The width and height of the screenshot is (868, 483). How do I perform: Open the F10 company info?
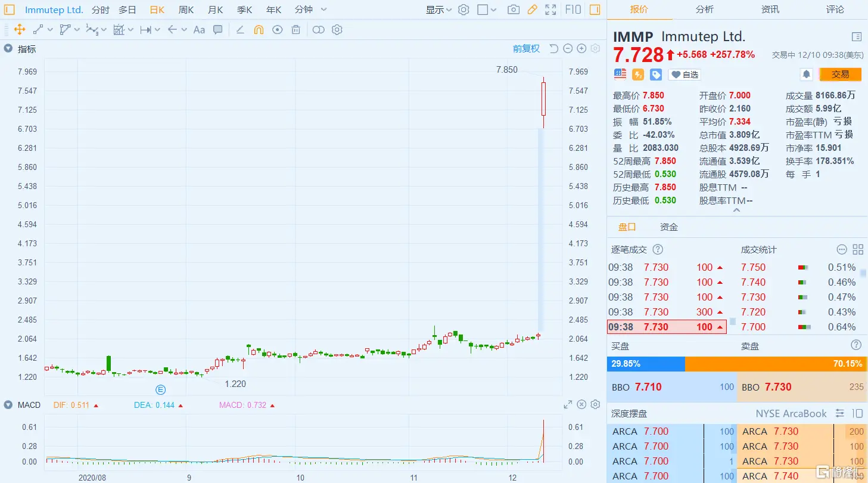click(x=573, y=10)
